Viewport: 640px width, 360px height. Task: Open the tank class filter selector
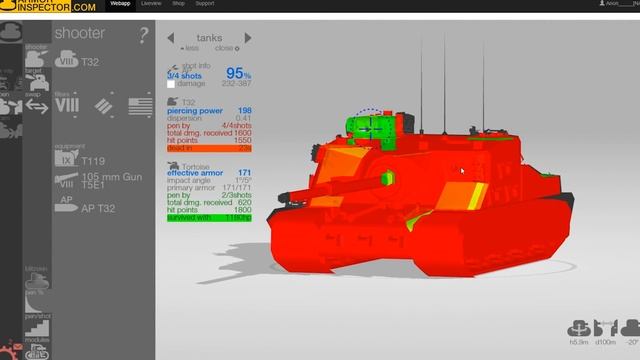click(x=103, y=106)
